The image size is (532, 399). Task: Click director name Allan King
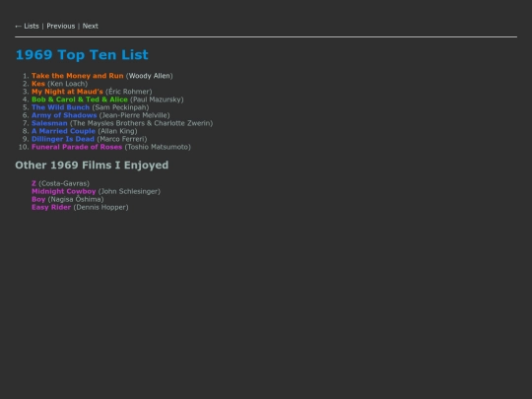pos(117,131)
